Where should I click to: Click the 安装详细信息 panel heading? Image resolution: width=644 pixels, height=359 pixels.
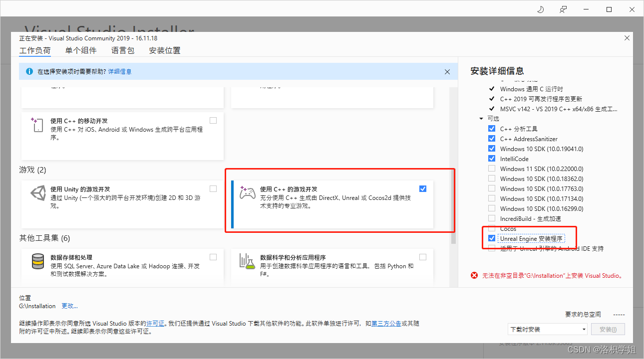coord(497,71)
